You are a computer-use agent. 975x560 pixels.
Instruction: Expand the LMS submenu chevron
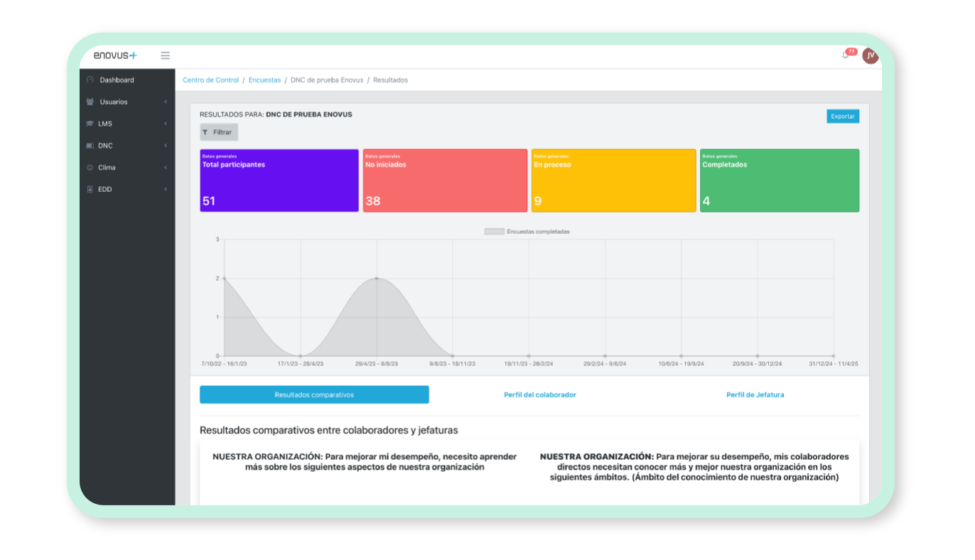(x=166, y=124)
